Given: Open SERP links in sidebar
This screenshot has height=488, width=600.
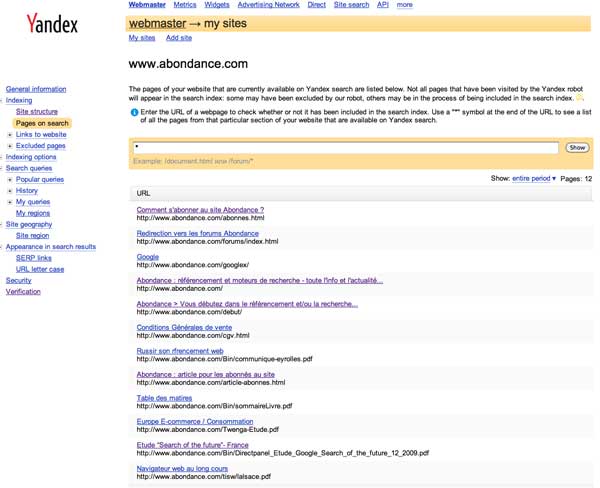Looking at the screenshot, I should click(34, 258).
